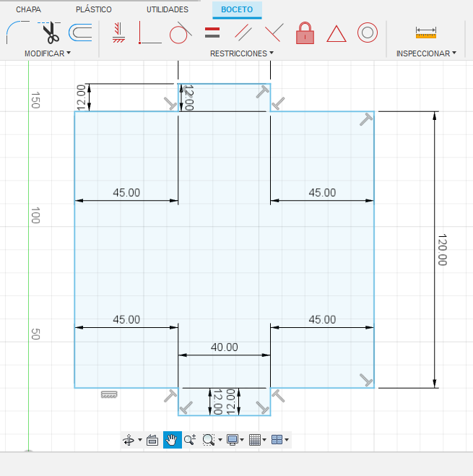Select upper-left 45.00 dimension
The image size is (473, 476).
pyautogui.click(x=126, y=192)
